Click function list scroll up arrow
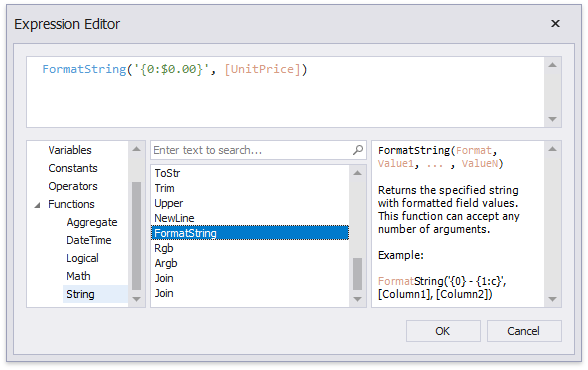 (x=357, y=173)
